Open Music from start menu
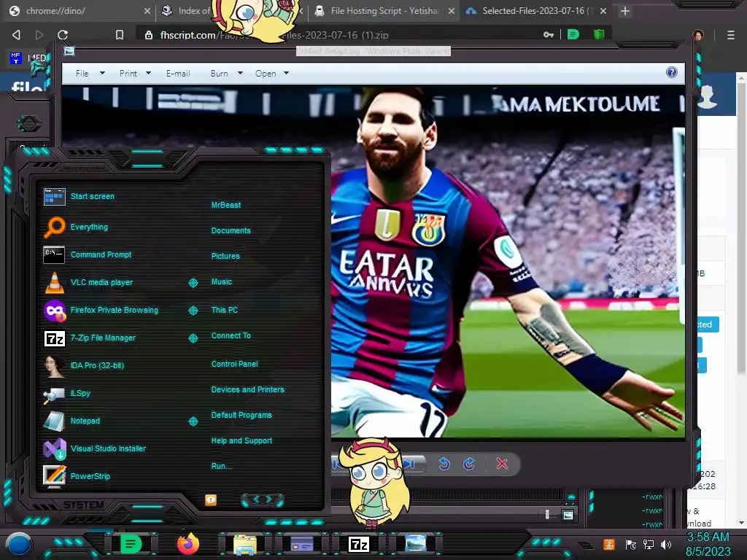The width and height of the screenshot is (747, 560). 222,281
